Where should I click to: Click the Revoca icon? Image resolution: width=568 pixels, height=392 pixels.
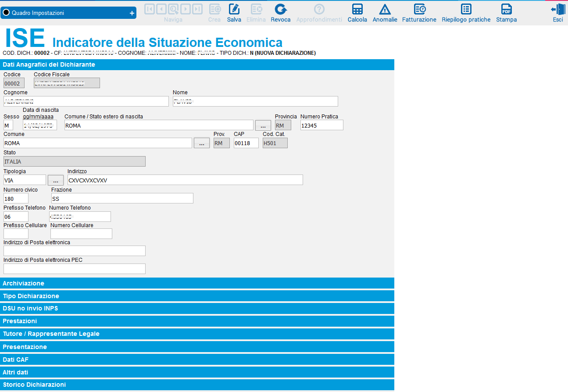pos(281,9)
